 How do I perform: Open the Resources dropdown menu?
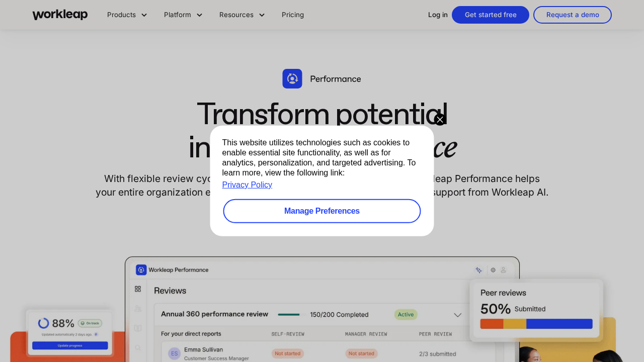(242, 15)
